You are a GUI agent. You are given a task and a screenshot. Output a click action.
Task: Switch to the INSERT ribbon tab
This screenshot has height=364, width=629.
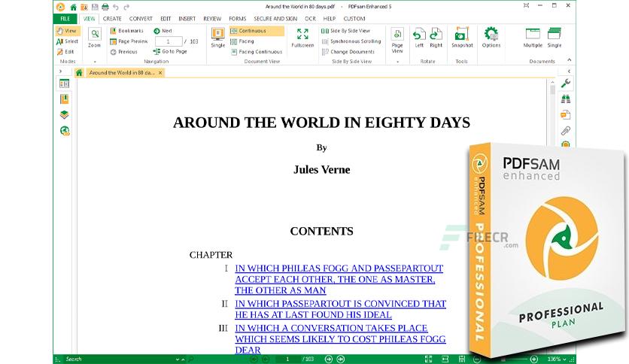187,19
